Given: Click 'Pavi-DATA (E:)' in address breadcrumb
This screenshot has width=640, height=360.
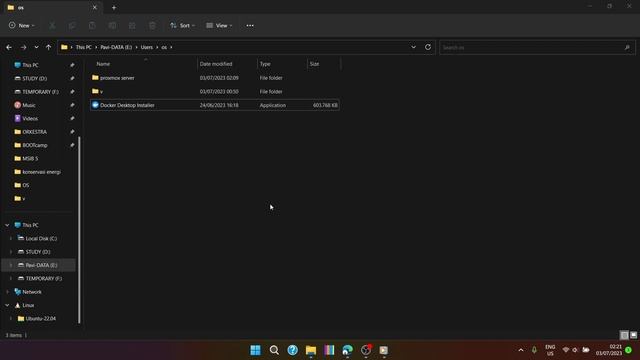Looking at the screenshot, I should [116, 47].
